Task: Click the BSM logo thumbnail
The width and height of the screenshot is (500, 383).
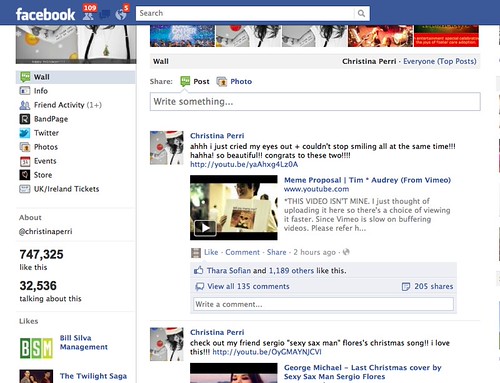Action: 36,348
